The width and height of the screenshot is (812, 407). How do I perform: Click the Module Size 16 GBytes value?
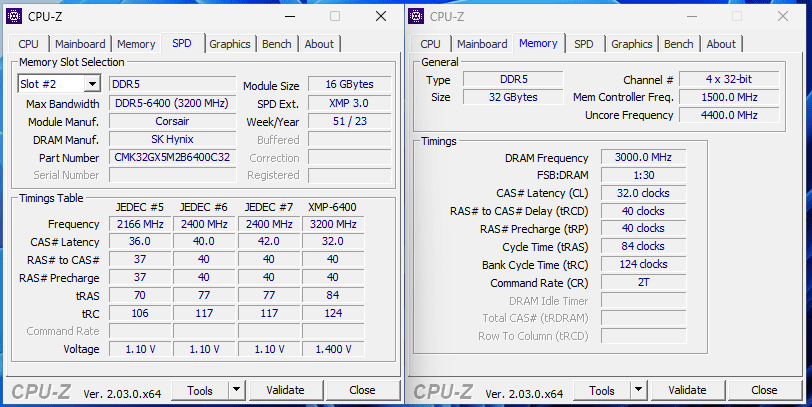coord(350,84)
